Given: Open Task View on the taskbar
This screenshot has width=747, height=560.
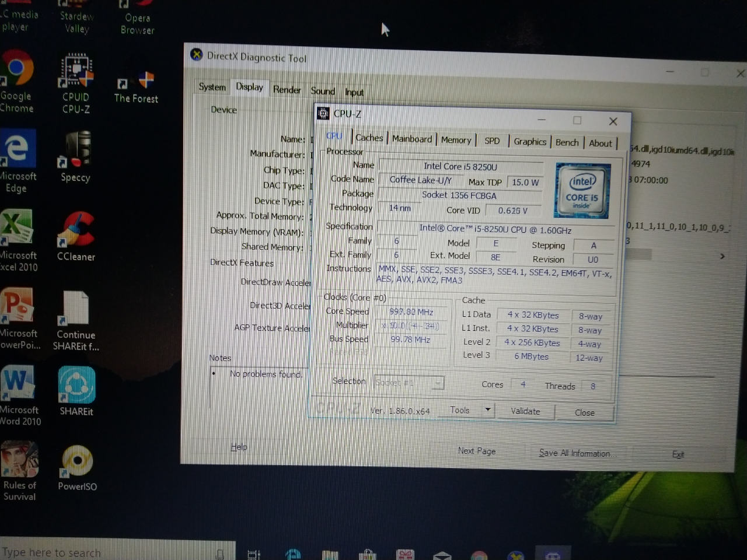Looking at the screenshot, I should coord(254,554).
